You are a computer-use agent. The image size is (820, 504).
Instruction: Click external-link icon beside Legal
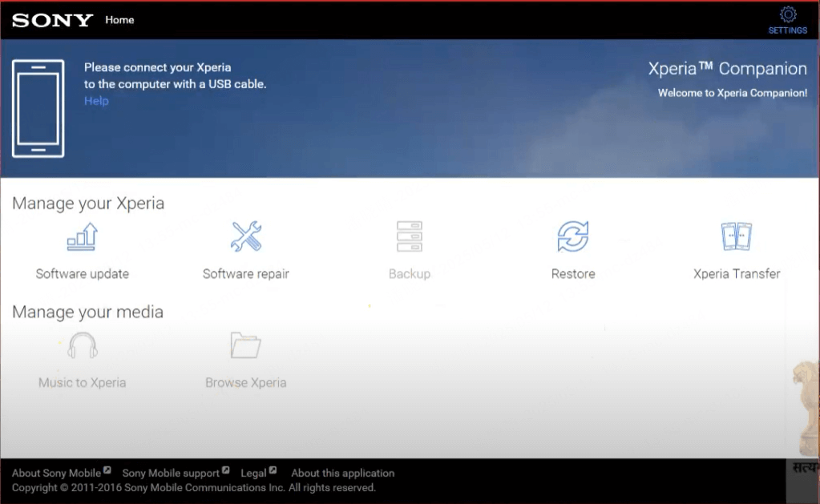click(x=273, y=470)
